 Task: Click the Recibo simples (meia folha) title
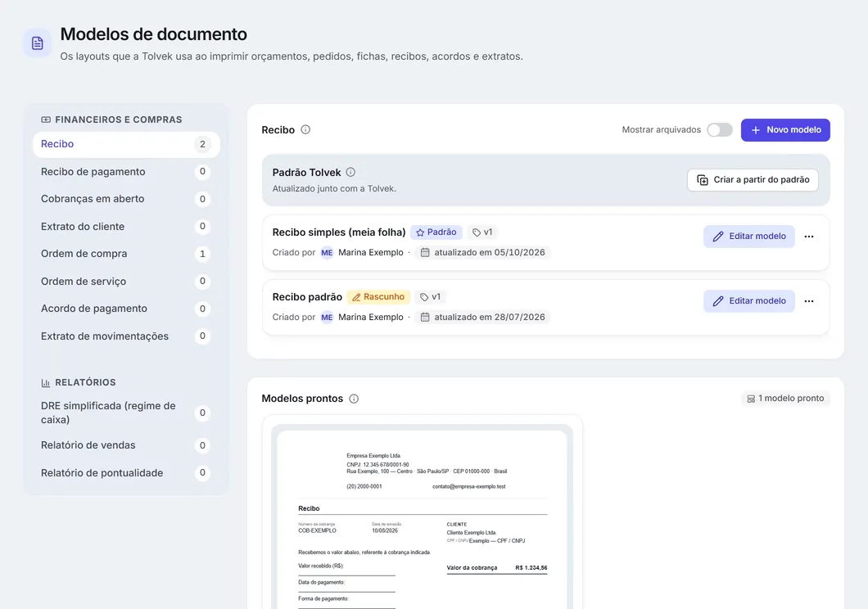(x=339, y=232)
